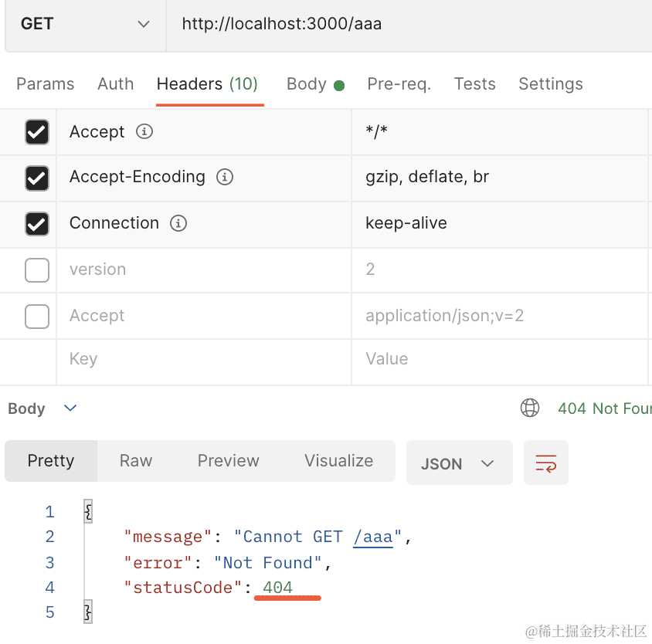Click the globe network icon
Viewport: 652px width, 644px height.
click(x=530, y=408)
